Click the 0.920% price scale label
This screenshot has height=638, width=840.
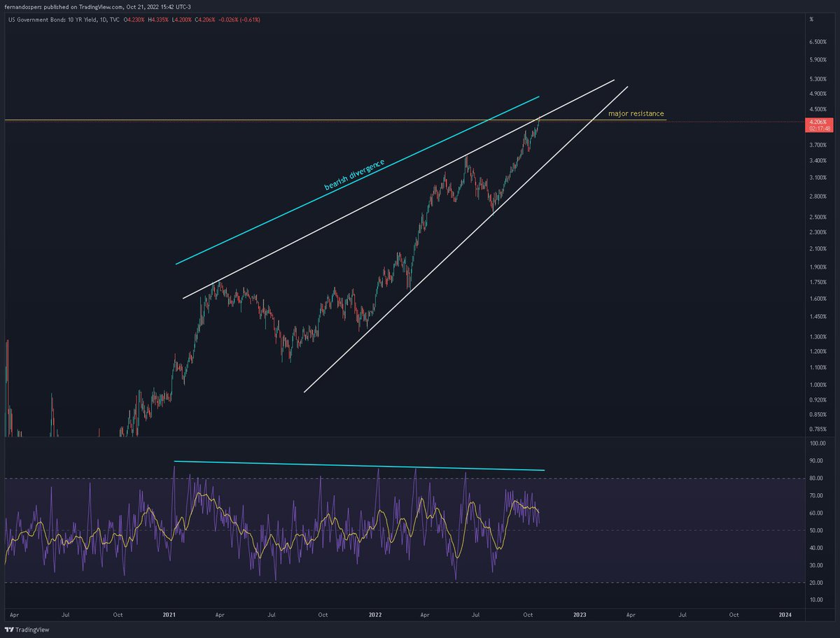pyautogui.click(x=818, y=400)
